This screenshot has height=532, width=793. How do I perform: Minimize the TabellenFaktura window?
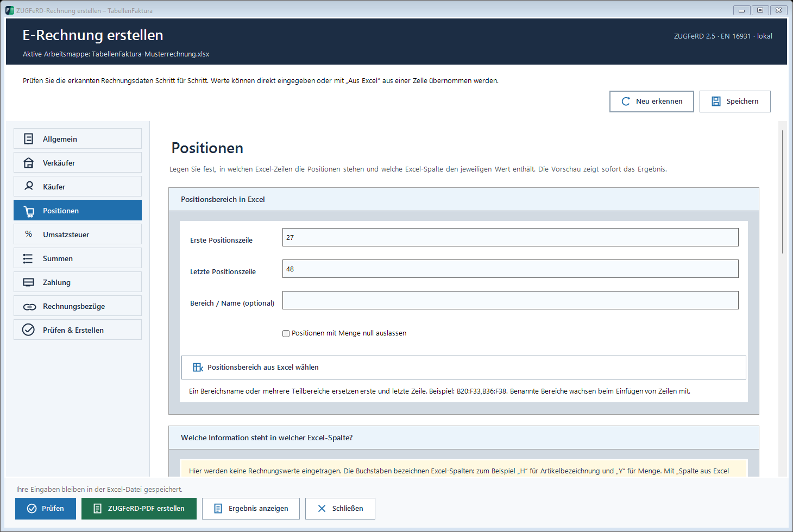(x=741, y=10)
